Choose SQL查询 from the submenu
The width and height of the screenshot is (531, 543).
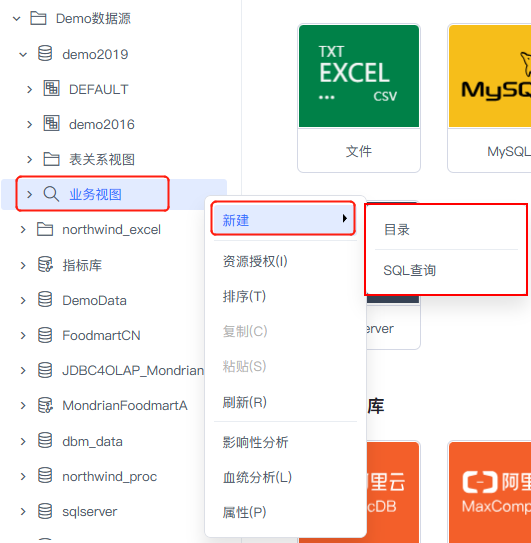pos(409,270)
